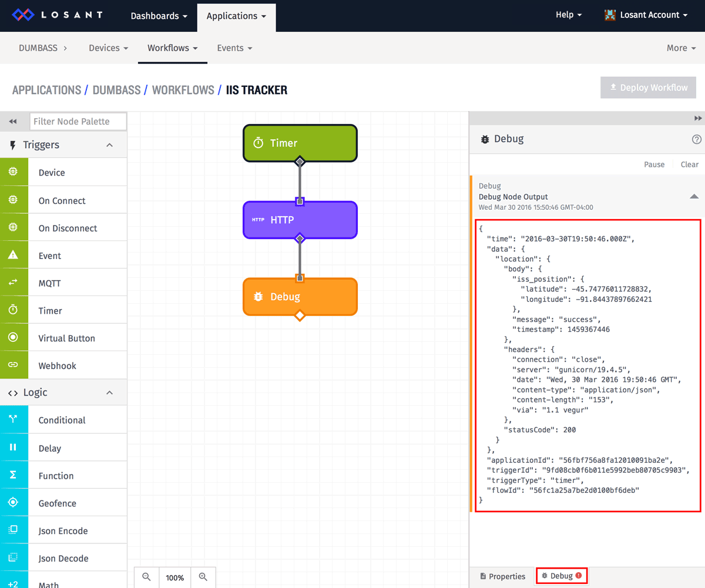The width and height of the screenshot is (705, 588).
Task: Go to WORKFLOWS breadcrumb link
Action: click(183, 90)
